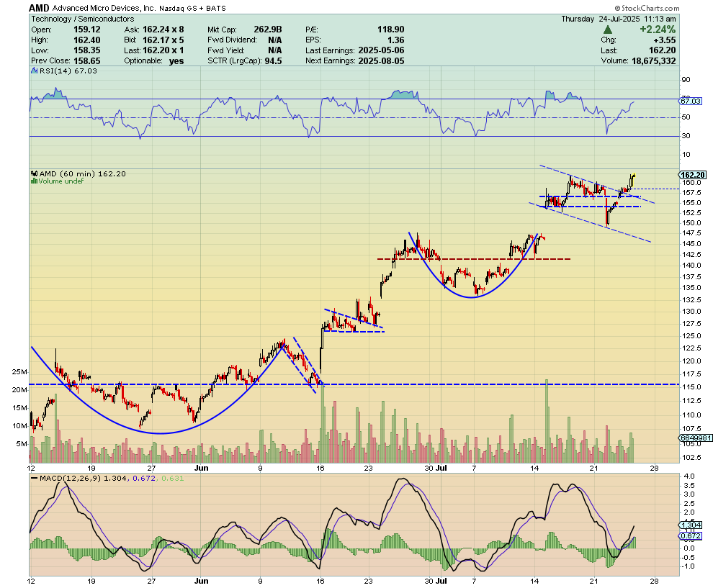Click the P/E value 118.90
The image size is (713, 588).
pos(390,30)
